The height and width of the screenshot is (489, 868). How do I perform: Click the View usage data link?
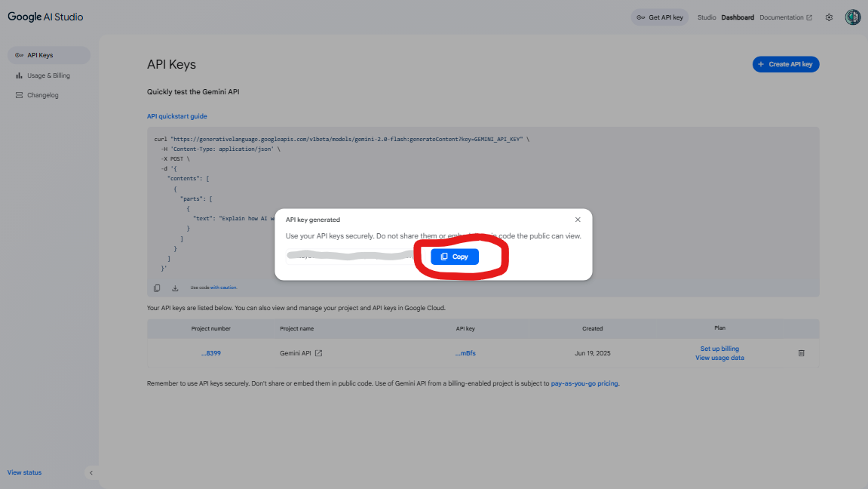tap(719, 358)
